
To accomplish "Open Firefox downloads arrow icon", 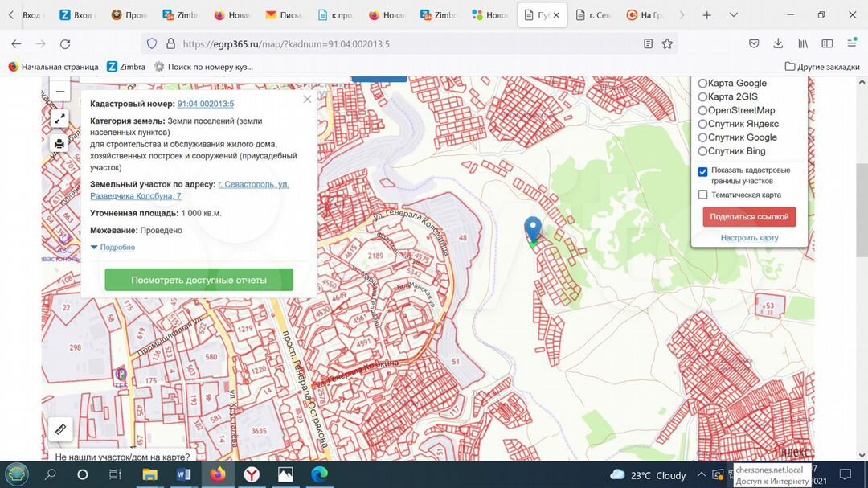I will (778, 44).
